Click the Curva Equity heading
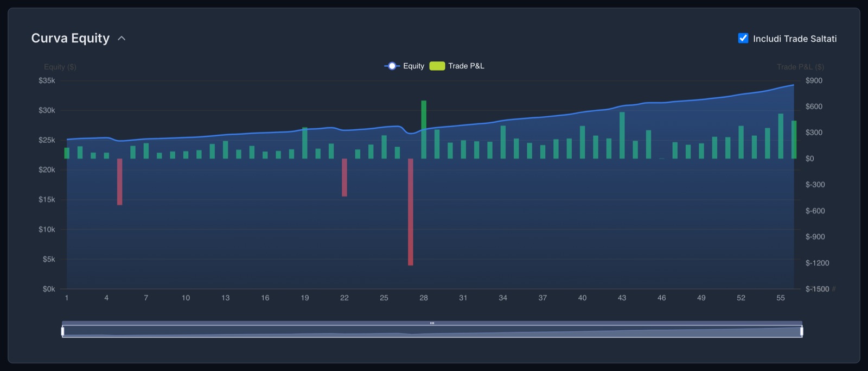This screenshot has width=868, height=371. [71, 38]
